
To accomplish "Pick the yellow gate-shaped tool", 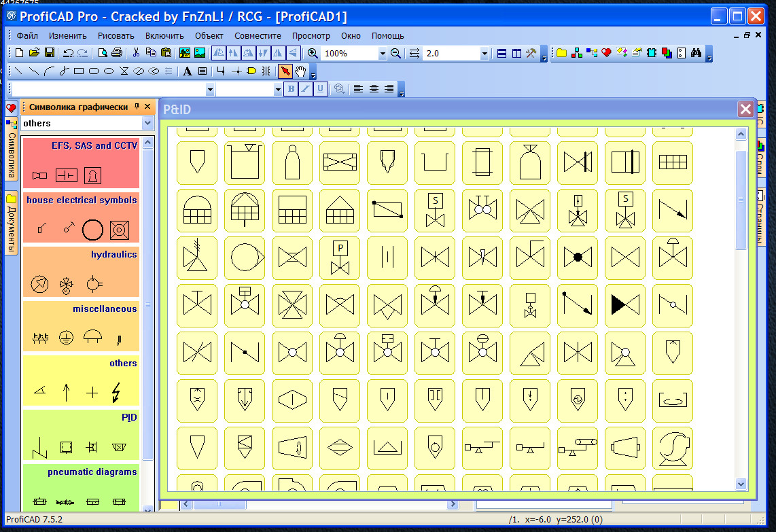I will 251,71.
